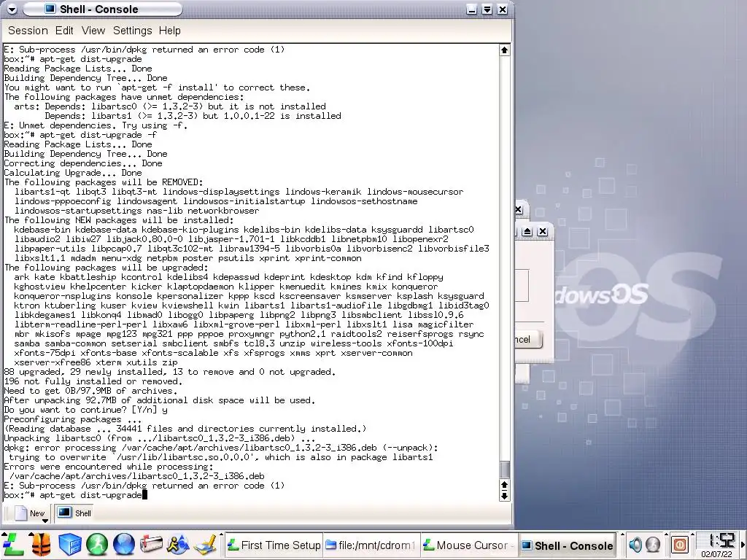The height and width of the screenshot is (560, 747).
Task: Switch to file:/mnt/cdrom1 taskbar window
Action: (371, 545)
